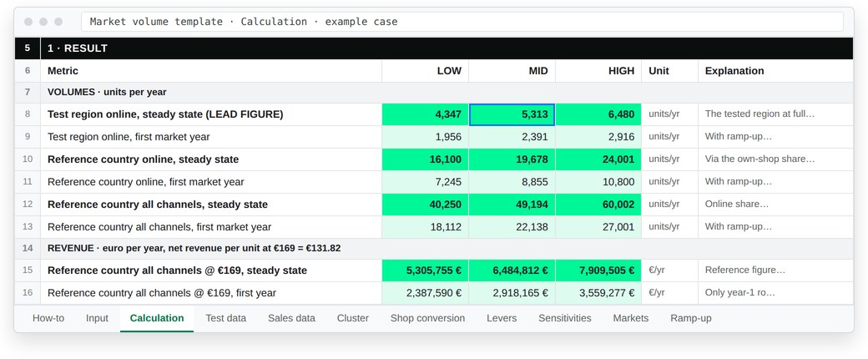Open the Sensitivities sheet tab

(x=565, y=318)
